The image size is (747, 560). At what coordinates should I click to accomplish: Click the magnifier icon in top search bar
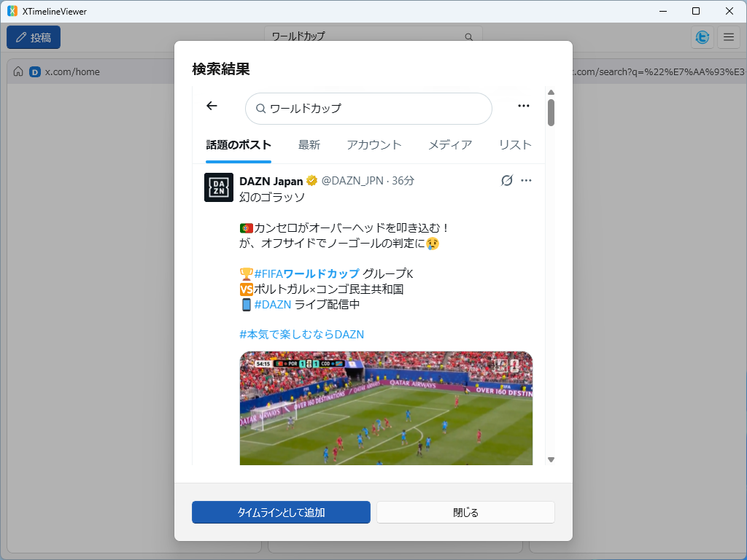(x=469, y=37)
